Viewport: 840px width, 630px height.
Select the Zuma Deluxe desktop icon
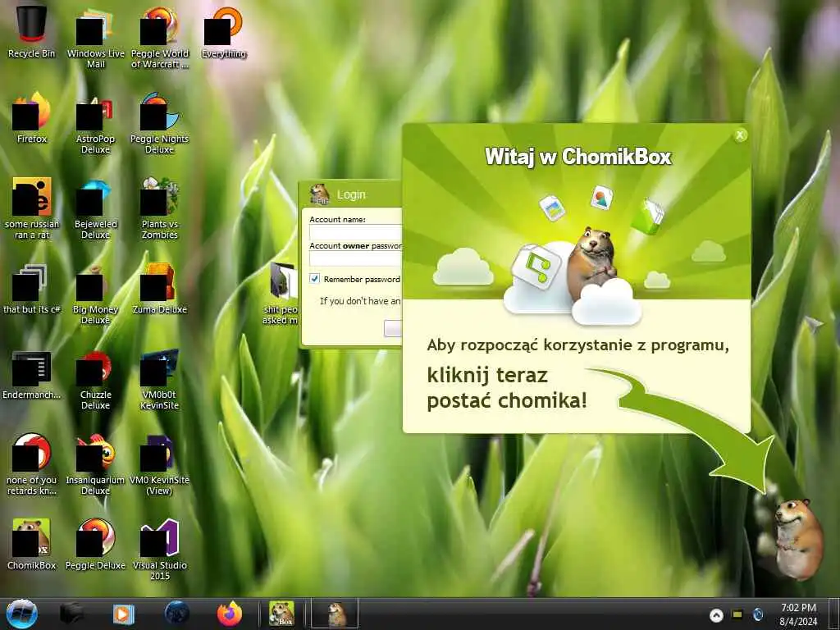160,290
